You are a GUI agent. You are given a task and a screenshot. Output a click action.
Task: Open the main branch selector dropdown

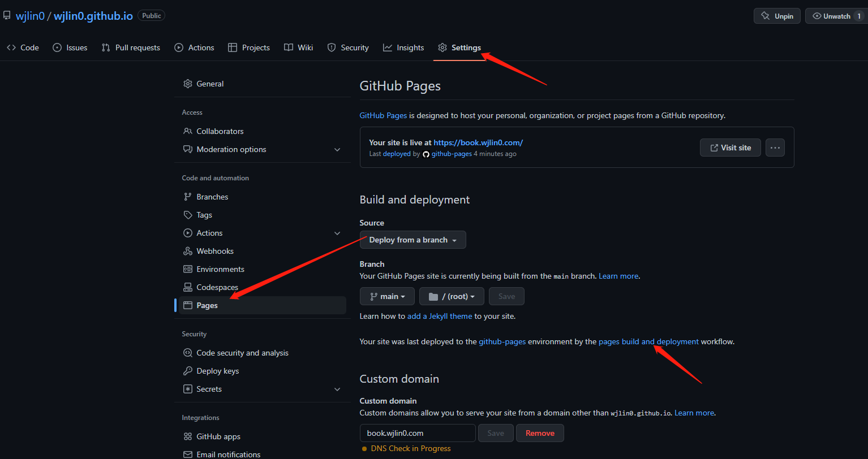click(x=387, y=296)
